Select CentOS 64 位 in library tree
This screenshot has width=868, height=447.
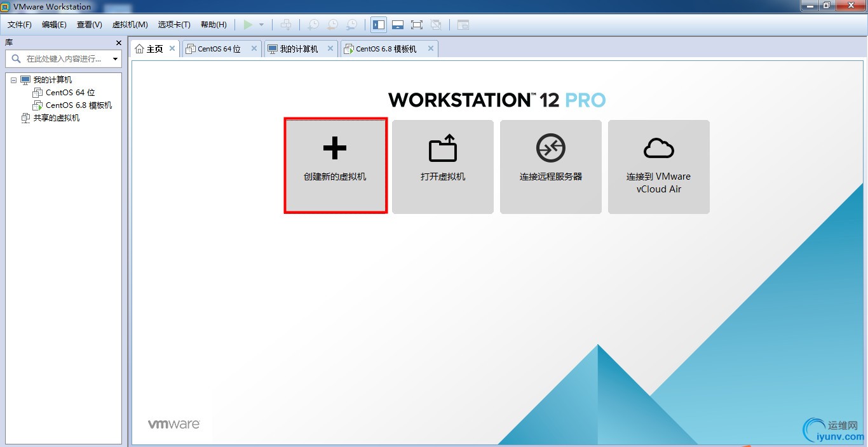tap(71, 93)
